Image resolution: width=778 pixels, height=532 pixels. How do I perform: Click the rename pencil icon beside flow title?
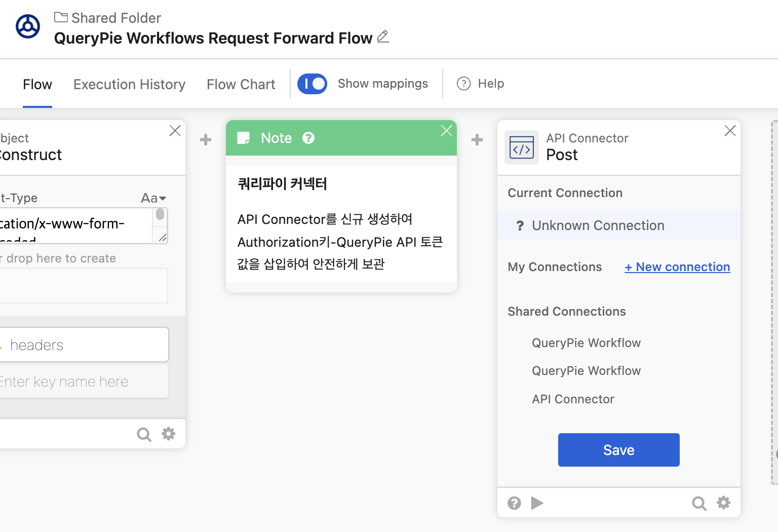pyautogui.click(x=383, y=37)
